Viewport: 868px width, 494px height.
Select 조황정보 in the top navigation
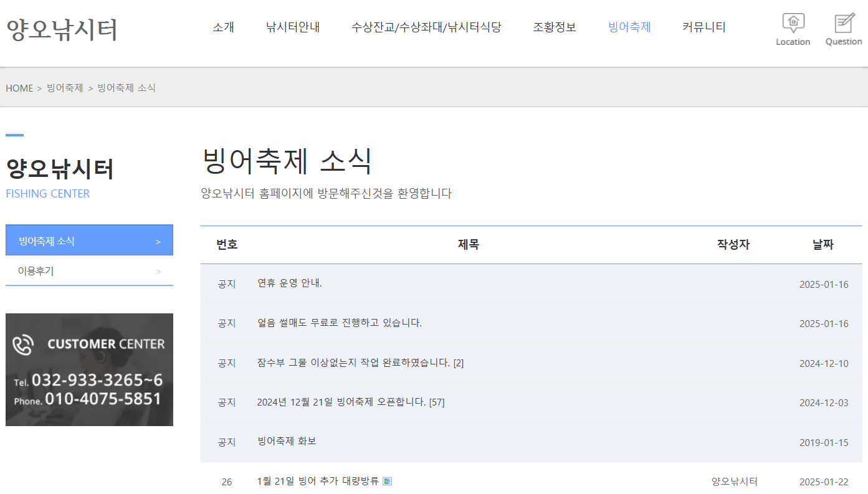point(554,27)
